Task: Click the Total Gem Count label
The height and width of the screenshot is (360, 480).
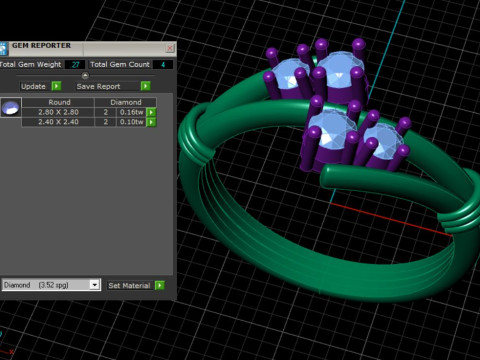Action: pyautogui.click(x=120, y=64)
